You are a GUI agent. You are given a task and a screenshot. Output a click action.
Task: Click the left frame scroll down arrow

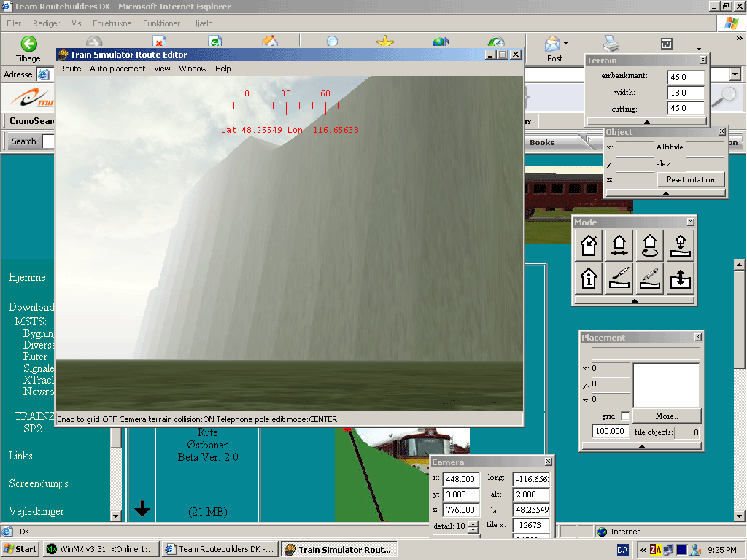(116, 516)
